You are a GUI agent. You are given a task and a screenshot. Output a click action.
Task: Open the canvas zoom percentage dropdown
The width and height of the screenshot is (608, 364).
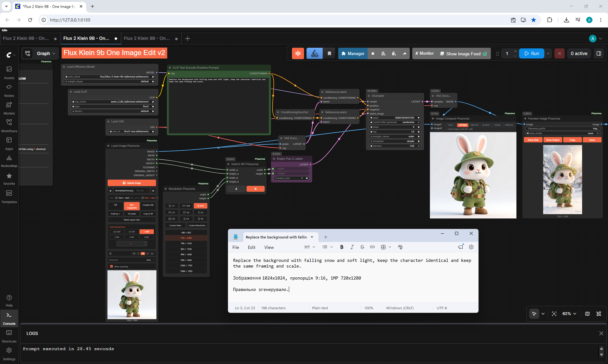[569, 314]
